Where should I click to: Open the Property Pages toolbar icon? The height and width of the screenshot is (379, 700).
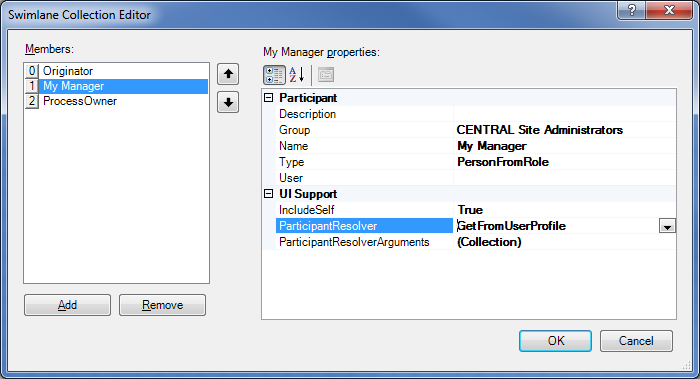click(x=326, y=75)
